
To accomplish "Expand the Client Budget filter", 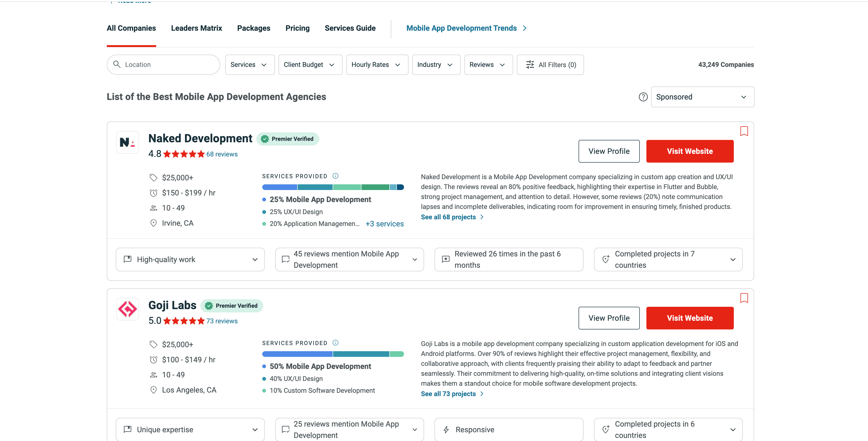I will pos(310,65).
